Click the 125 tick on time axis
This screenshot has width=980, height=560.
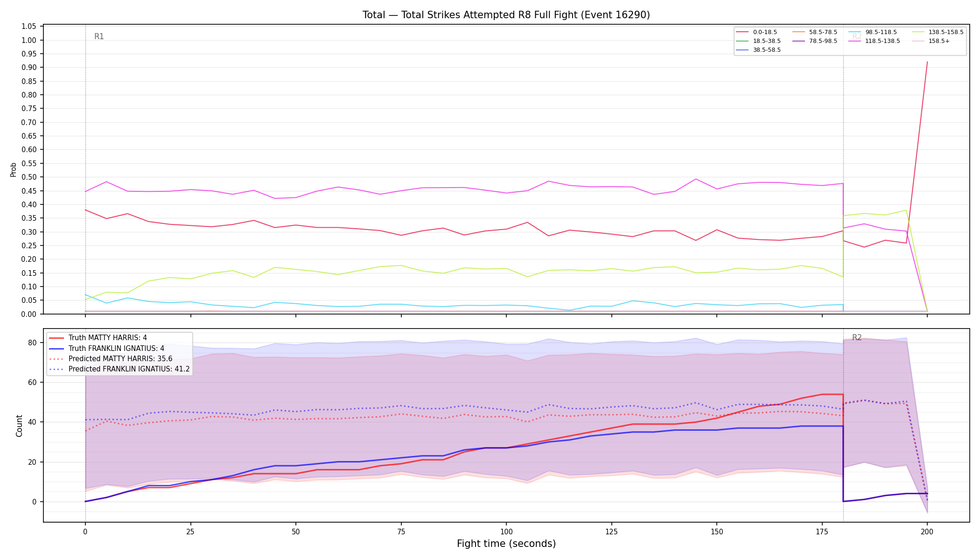611,531
